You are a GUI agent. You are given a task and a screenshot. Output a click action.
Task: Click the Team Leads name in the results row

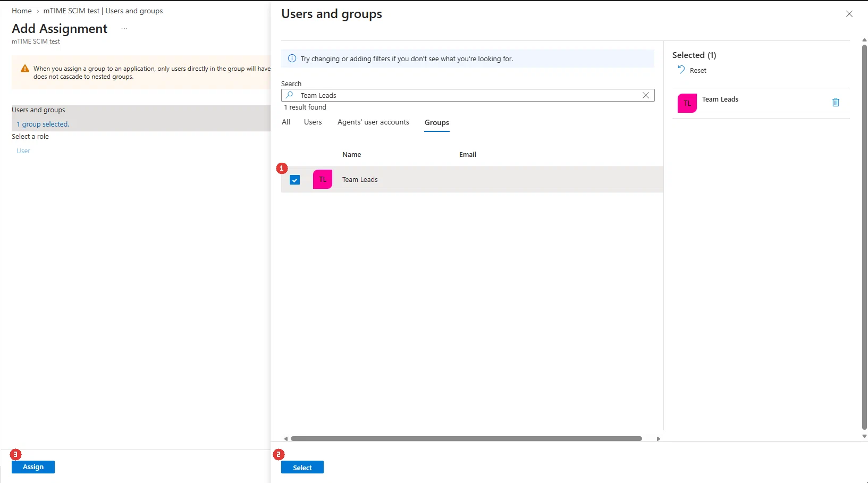point(360,180)
